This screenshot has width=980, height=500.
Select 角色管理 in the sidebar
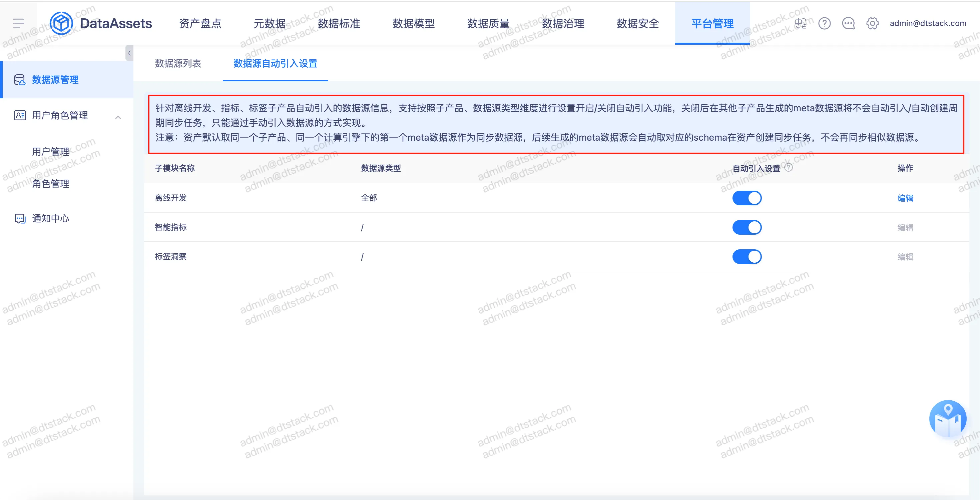[51, 184]
